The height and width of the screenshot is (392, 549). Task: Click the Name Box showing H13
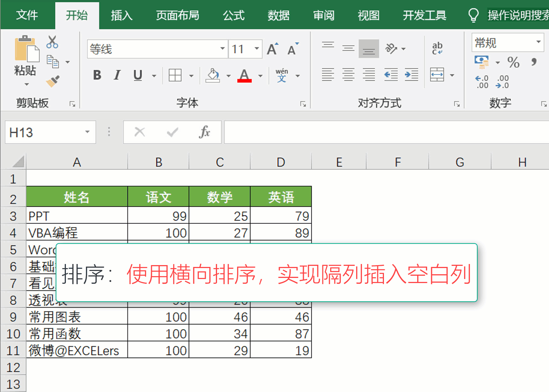click(44, 132)
